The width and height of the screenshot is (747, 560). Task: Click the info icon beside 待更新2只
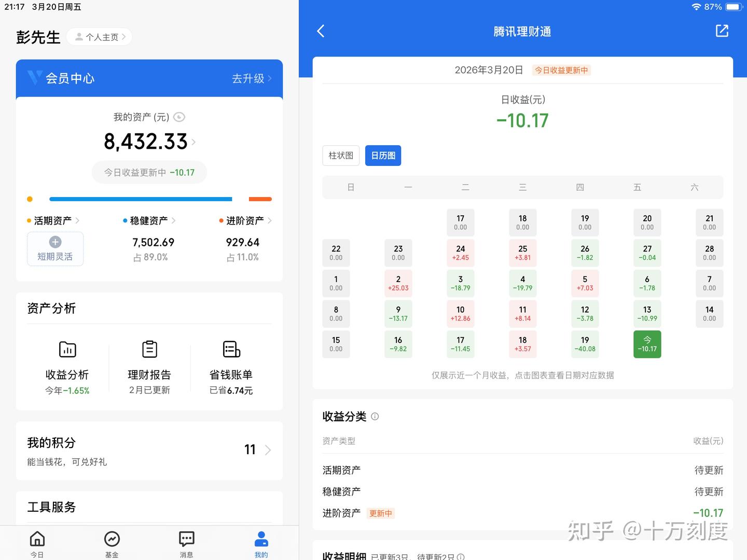click(461, 557)
